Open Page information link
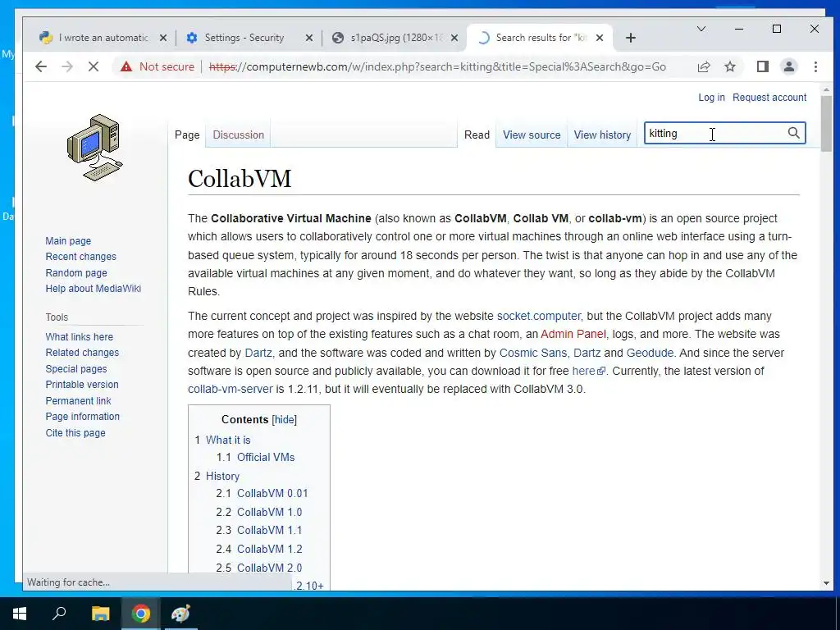The width and height of the screenshot is (840, 630). pyautogui.click(x=83, y=416)
